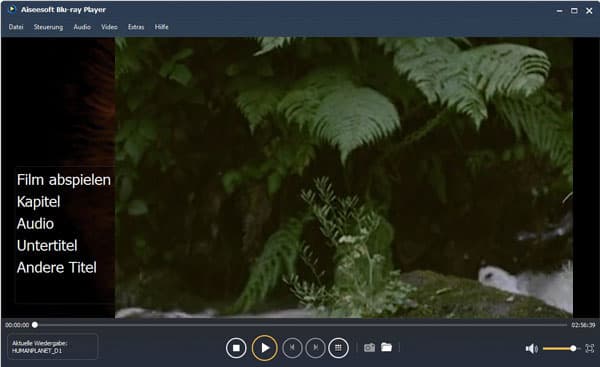Image resolution: width=600 pixels, height=367 pixels.
Task: Click the playback progress bar handle
Action: point(35,325)
